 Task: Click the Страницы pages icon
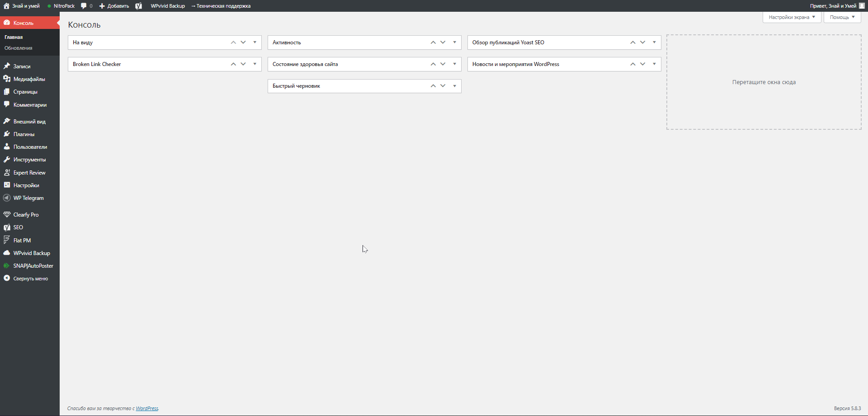coord(7,91)
